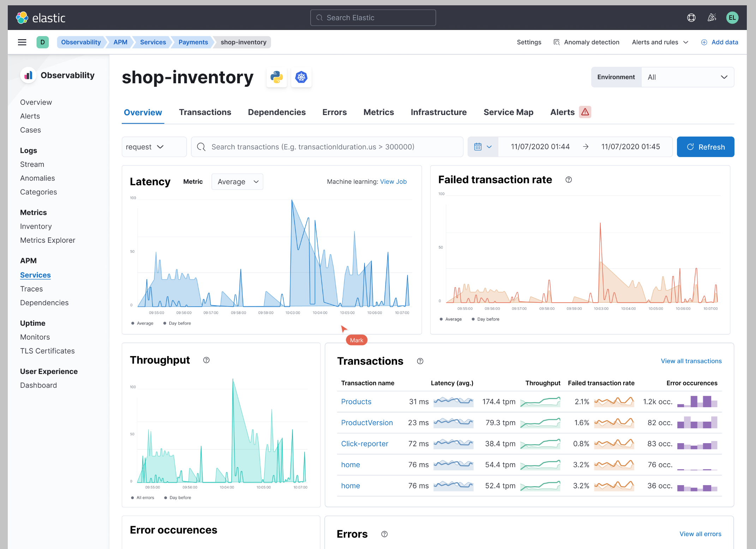Open the Metric Average dropdown on Latency
The height and width of the screenshot is (549, 756).
237,181
